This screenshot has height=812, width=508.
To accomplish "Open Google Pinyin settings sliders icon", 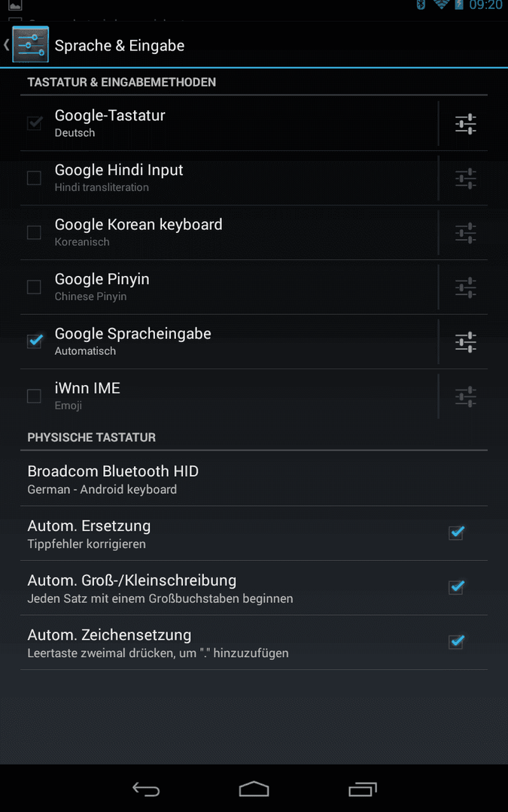I will click(x=466, y=287).
